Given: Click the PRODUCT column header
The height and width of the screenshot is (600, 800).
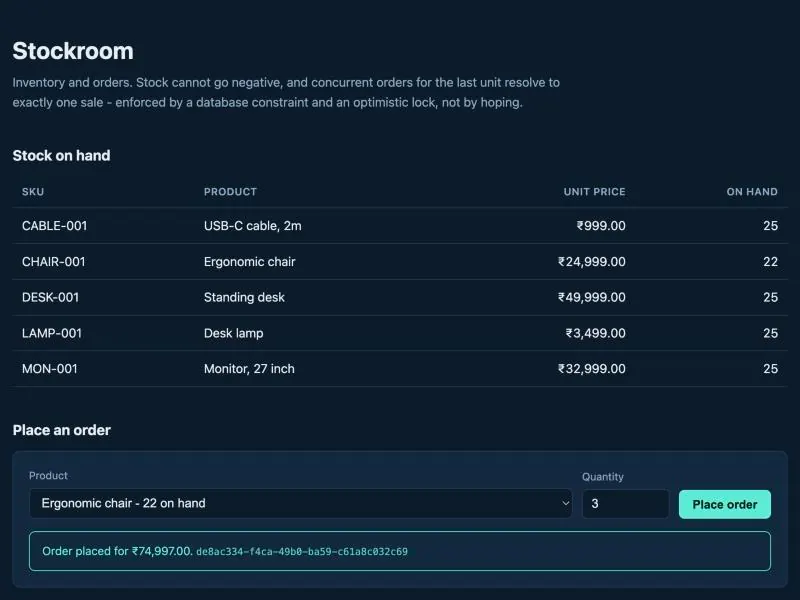Looking at the screenshot, I should click(x=231, y=192).
